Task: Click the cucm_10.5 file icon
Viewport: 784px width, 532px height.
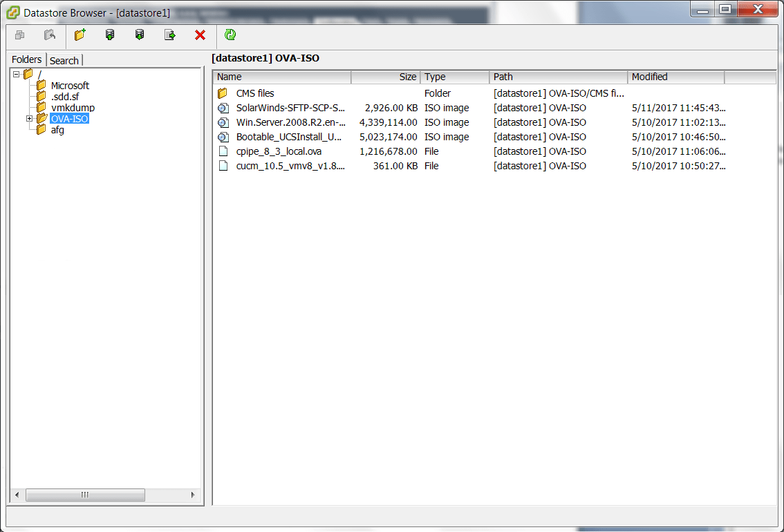Action: pos(223,166)
